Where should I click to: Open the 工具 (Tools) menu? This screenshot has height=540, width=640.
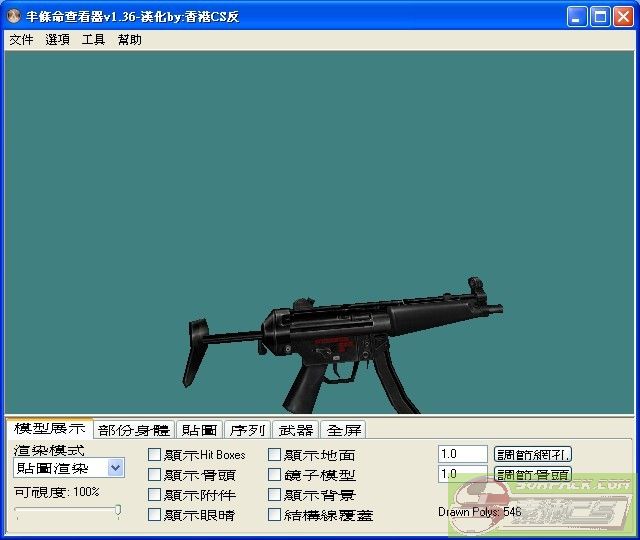click(93, 40)
